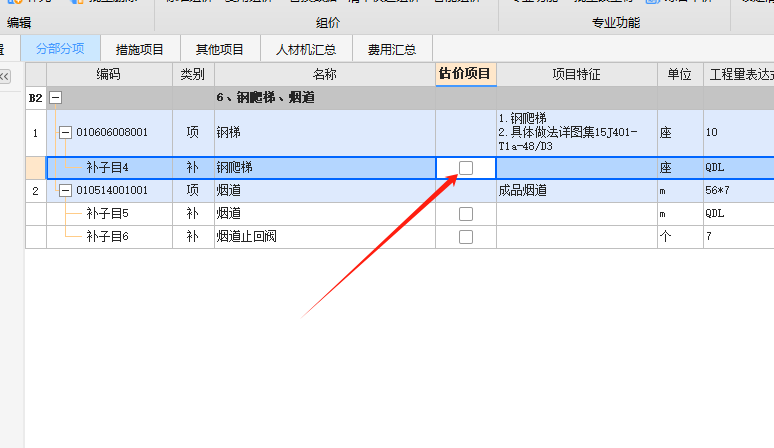Viewport: 774px width, 448px height.
Task: Collapse item 010514001001 tree node
Action: (x=65, y=190)
